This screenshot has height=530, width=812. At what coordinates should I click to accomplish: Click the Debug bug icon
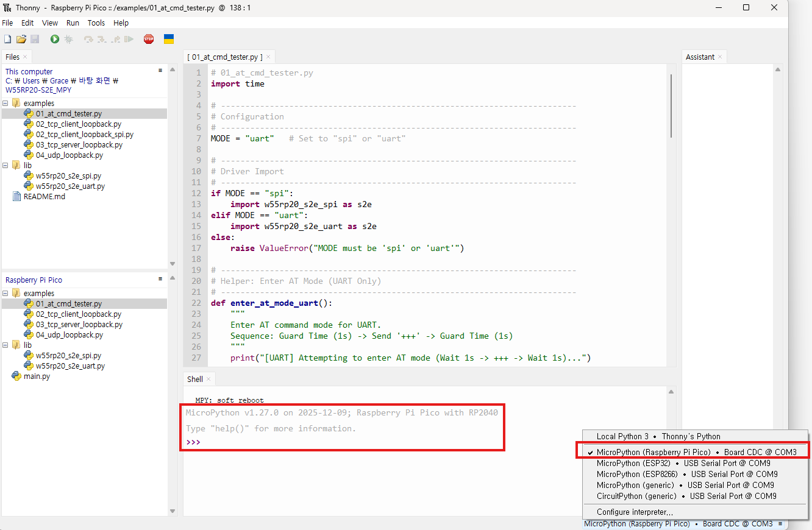pos(69,39)
